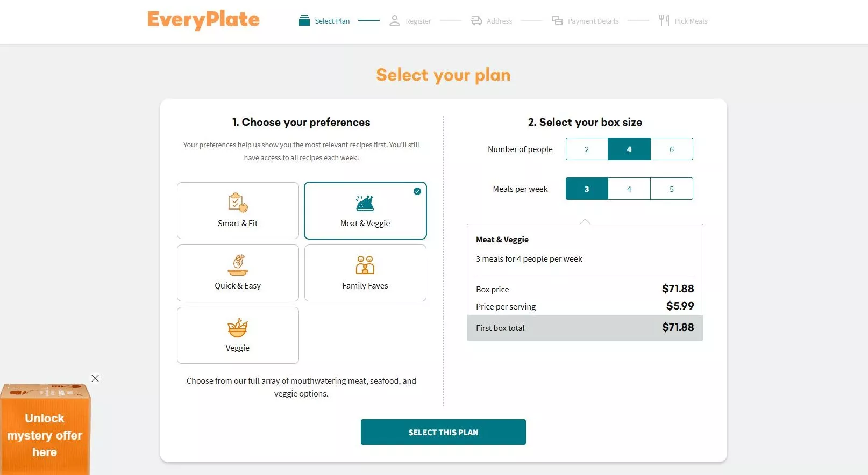This screenshot has height=475, width=868.
Task: Click the Quick & Easy pan icon
Action: tap(238, 265)
